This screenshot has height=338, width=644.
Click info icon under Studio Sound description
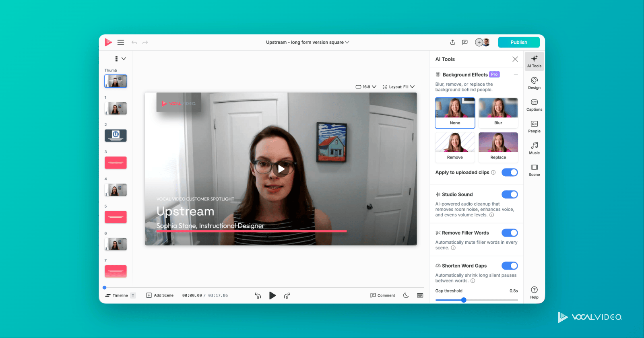[x=491, y=215]
